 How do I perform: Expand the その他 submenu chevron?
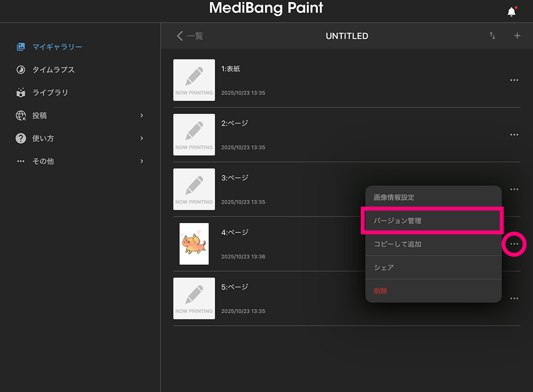coord(142,161)
